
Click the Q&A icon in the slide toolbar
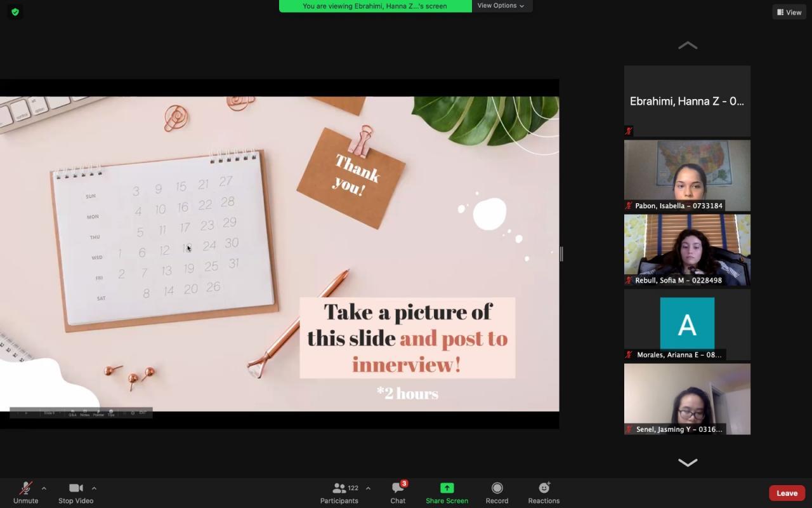72,413
